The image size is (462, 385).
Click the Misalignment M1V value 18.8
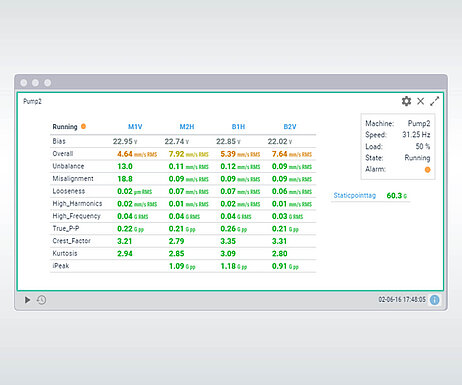click(125, 179)
